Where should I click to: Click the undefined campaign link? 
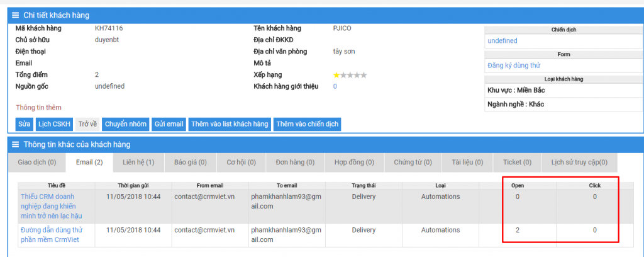[x=502, y=41]
